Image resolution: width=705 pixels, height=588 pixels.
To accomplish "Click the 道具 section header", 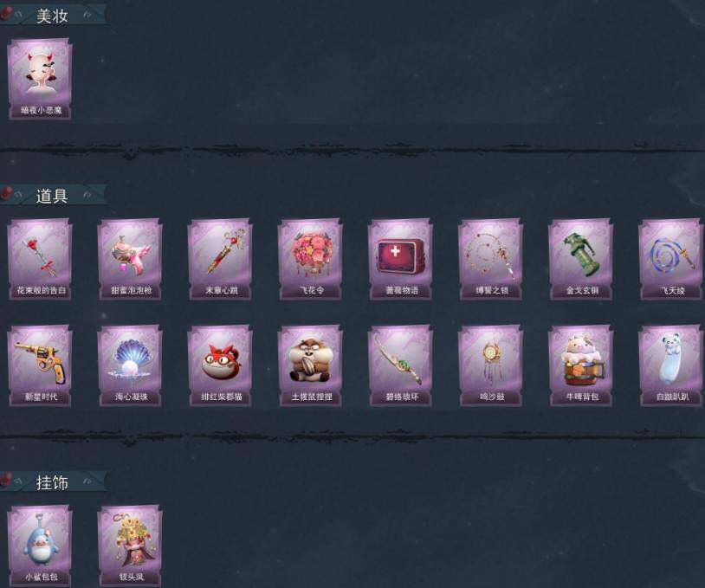I will coord(52,196).
